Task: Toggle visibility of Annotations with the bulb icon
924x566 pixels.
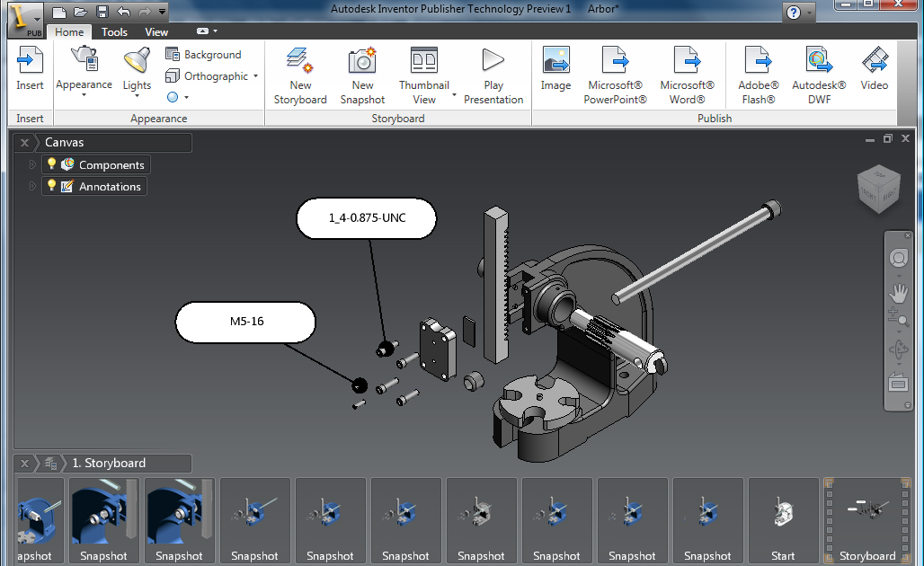Action: click(x=51, y=186)
